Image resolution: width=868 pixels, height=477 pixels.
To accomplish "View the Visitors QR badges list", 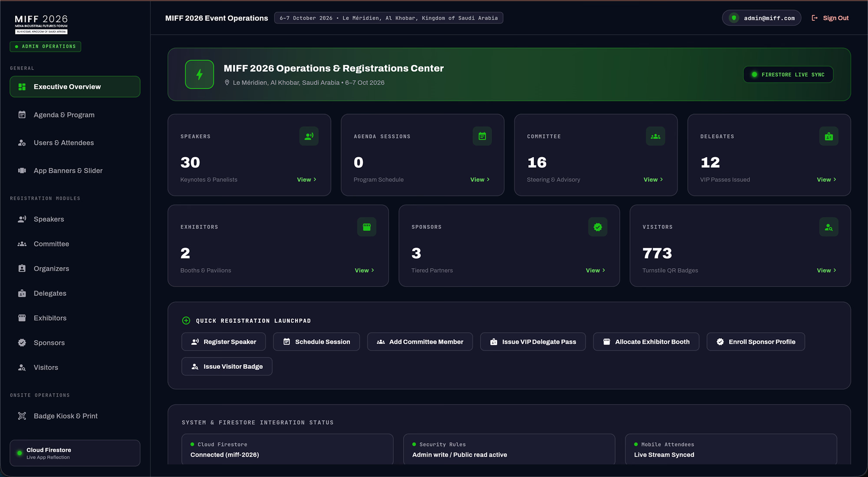I will click(826, 270).
